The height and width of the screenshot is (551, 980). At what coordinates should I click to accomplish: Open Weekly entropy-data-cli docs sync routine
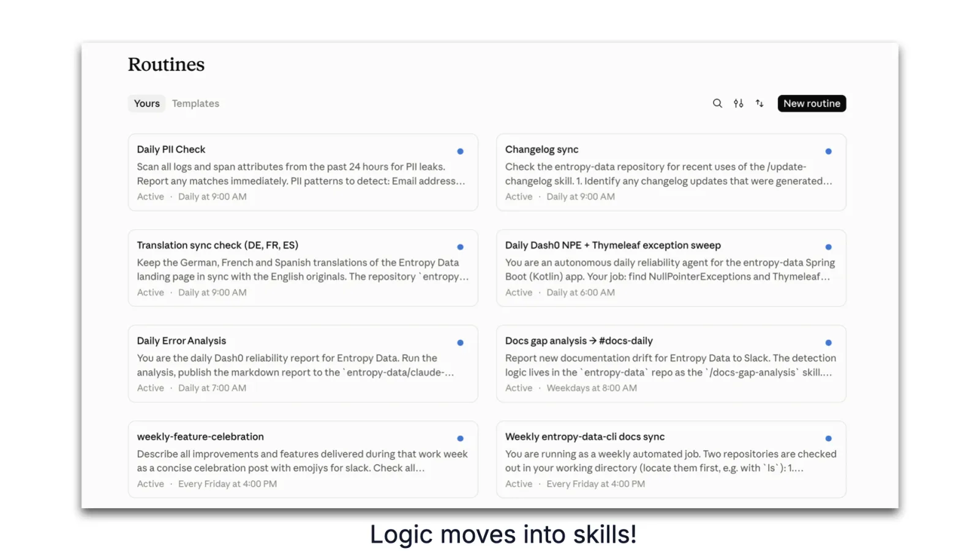pyautogui.click(x=671, y=459)
